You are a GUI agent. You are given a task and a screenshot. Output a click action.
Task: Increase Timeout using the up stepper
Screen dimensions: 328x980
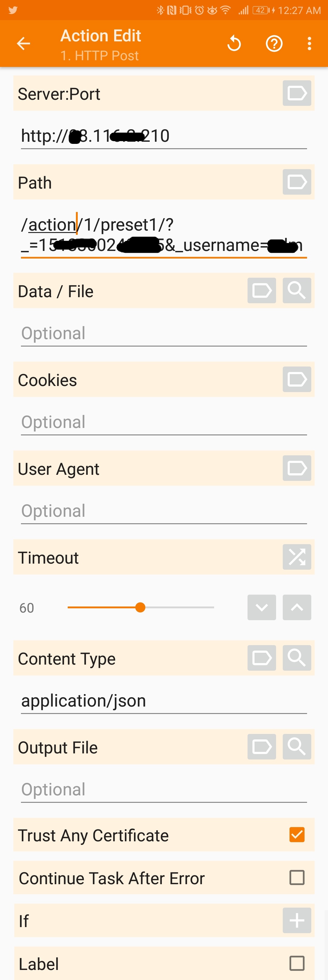click(296, 607)
